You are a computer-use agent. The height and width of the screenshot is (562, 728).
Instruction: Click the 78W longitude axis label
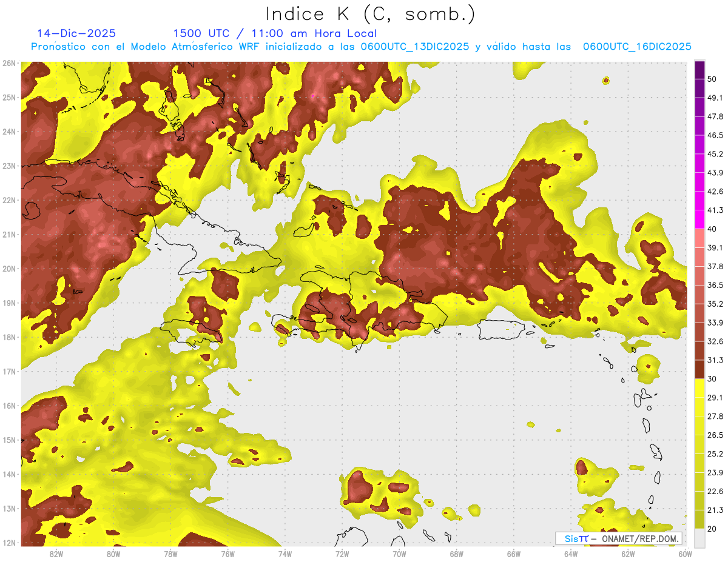(x=170, y=554)
